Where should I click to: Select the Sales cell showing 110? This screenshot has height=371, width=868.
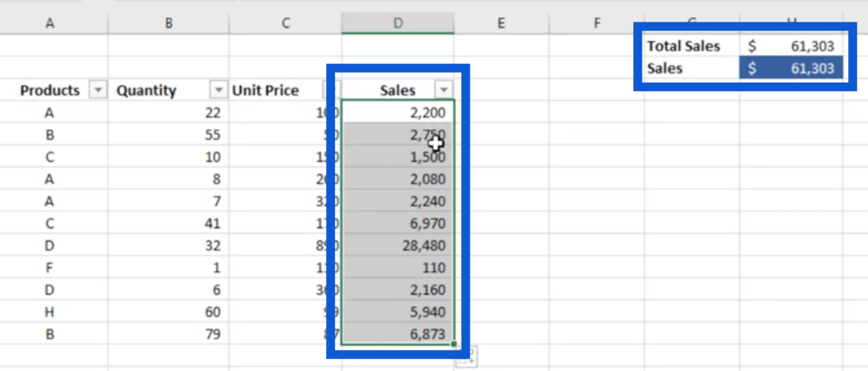point(398,268)
